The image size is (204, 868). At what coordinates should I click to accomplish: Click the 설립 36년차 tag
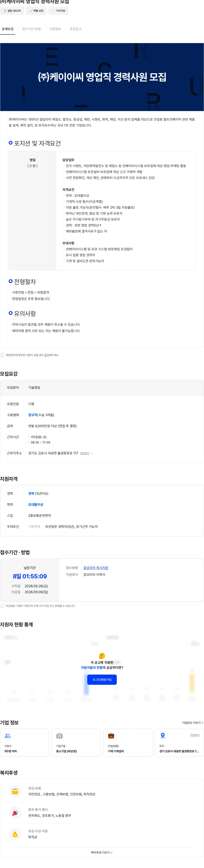[12, 11]
